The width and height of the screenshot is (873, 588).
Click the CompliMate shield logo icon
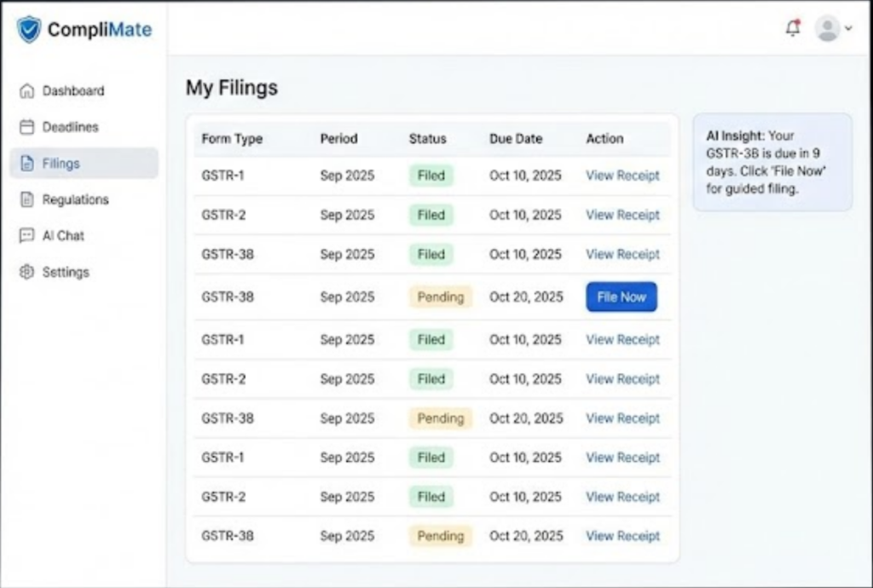click(x=29, y=30)
